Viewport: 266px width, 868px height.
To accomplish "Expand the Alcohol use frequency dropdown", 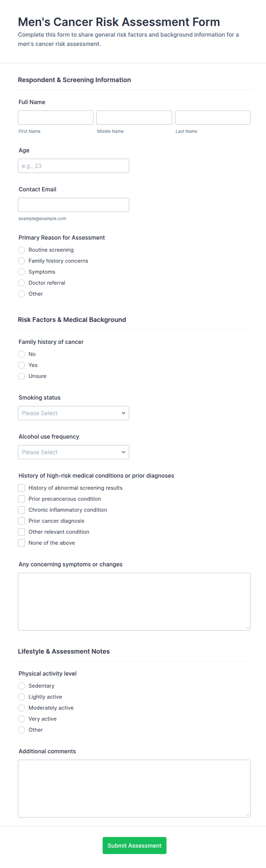I will click(74, 452).
